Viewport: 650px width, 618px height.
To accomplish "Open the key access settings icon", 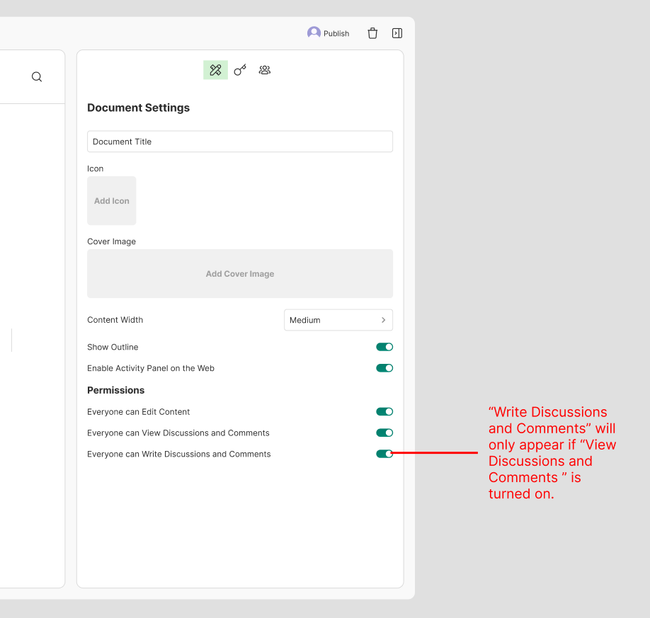I will point(240,70).
